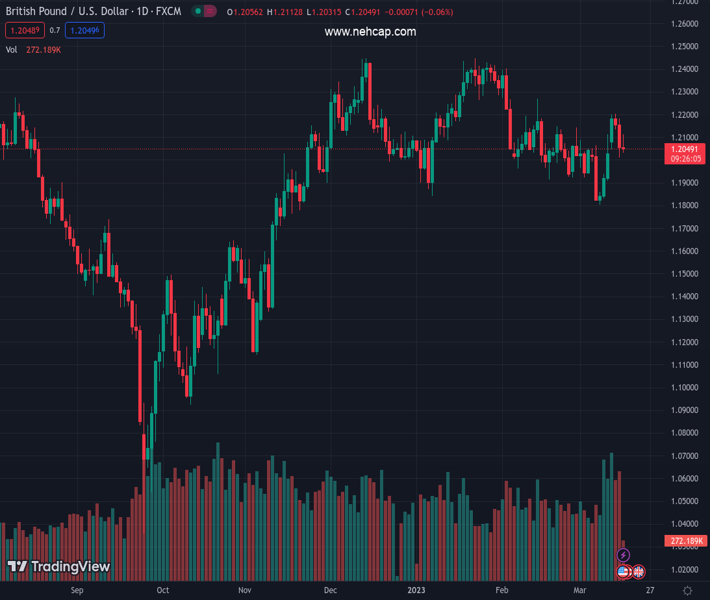Open the UK flag economic event
710x600 pixels.
coord(638,572)
